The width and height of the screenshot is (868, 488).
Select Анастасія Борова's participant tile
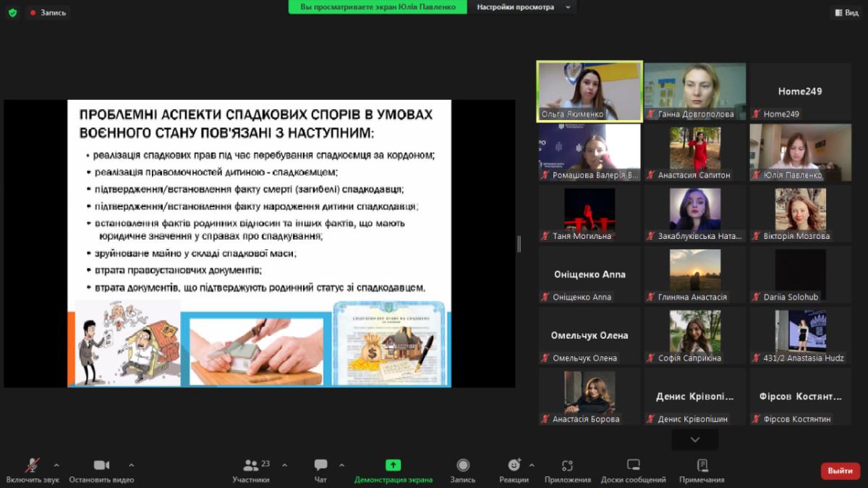590,396
